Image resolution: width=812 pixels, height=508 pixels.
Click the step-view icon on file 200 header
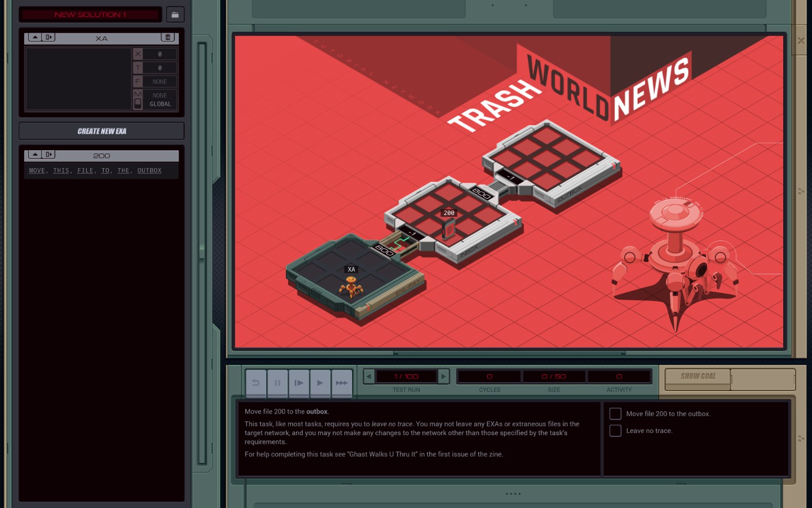point(48,155)
